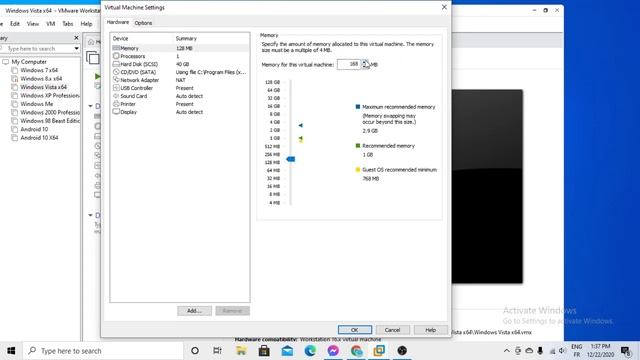Viewport: 640px width, 360px height.
Task: Select the USB Controller device icon
Action: coord(116,88)
